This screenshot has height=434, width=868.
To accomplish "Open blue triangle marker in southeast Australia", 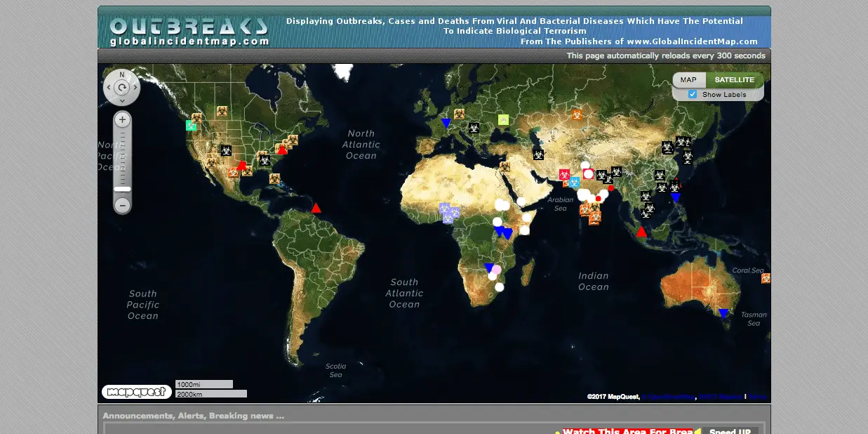I will click(x=723, y=313).
